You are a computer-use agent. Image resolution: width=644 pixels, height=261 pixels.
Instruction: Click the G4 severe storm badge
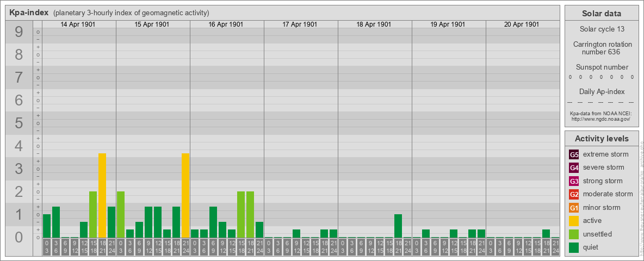[x=574, y=168]
